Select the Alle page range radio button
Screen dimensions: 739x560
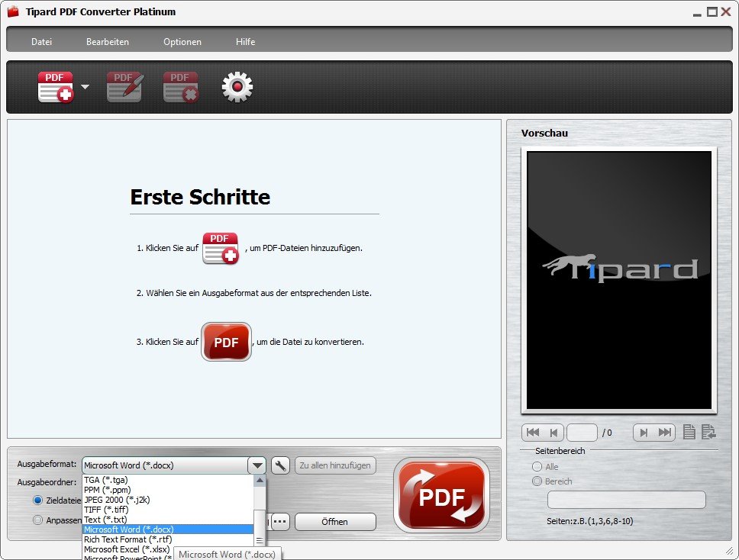point(537,467)
